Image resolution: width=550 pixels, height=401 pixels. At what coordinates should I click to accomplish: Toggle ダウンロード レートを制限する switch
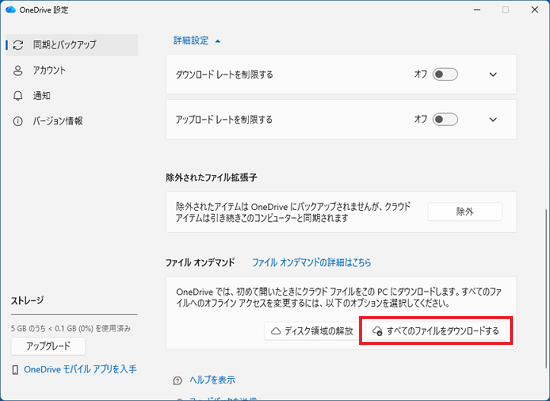pos(445,74)
